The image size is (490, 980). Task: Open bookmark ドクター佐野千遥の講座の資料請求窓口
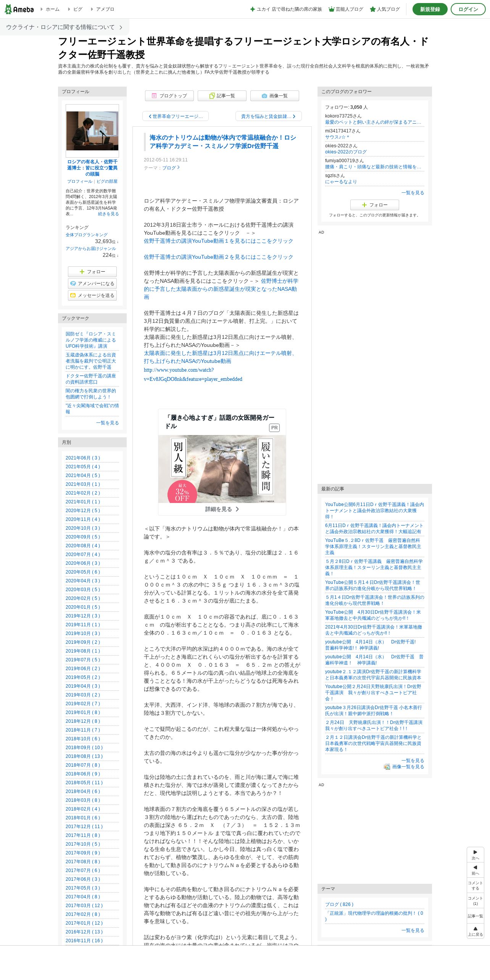(x=91, y=379)
